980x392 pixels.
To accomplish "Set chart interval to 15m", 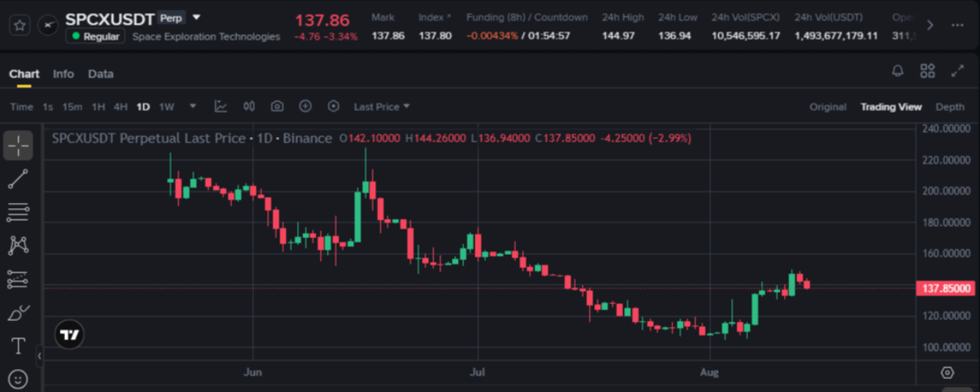I will 72,106.
